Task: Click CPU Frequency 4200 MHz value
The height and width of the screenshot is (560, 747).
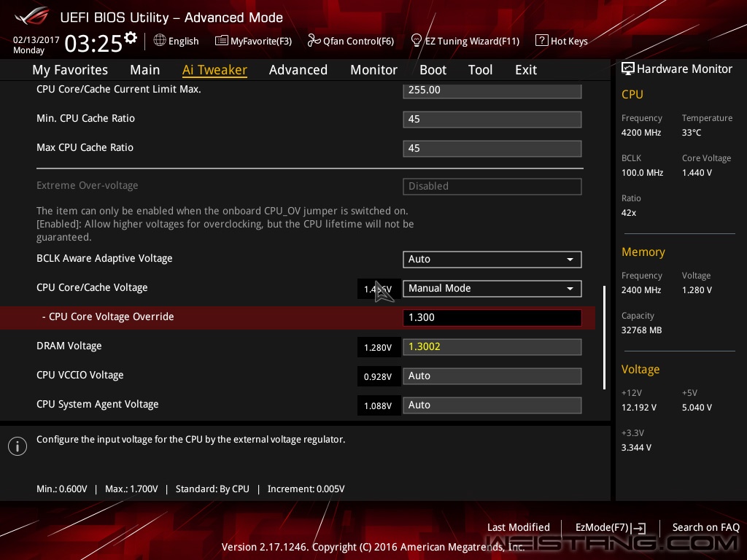Action: click(x=641, y=133)
